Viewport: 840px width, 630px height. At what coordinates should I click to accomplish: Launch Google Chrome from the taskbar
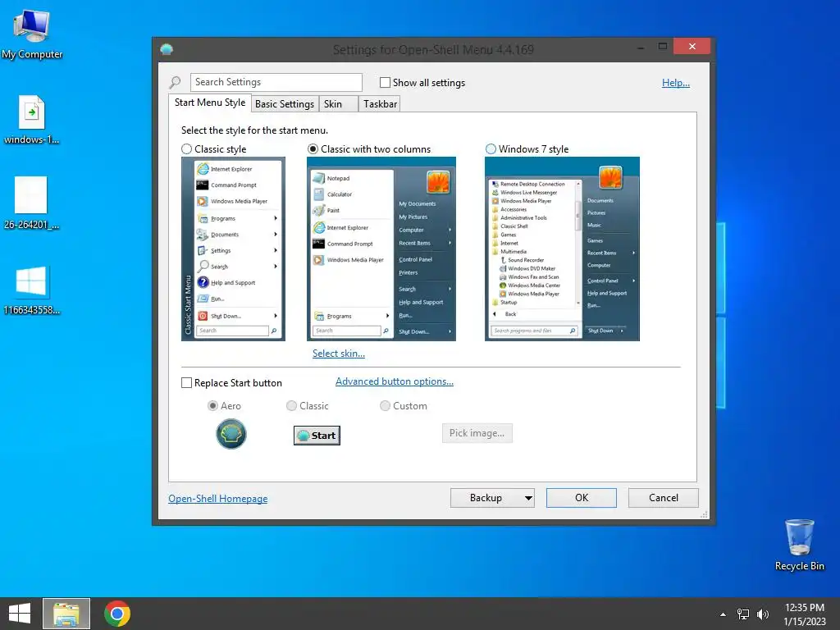(116, 614)
